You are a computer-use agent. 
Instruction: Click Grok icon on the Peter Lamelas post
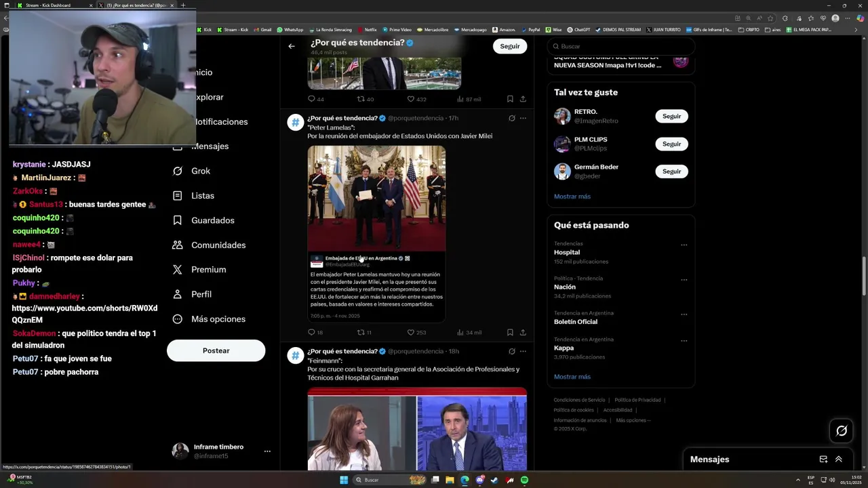[512, 118]
